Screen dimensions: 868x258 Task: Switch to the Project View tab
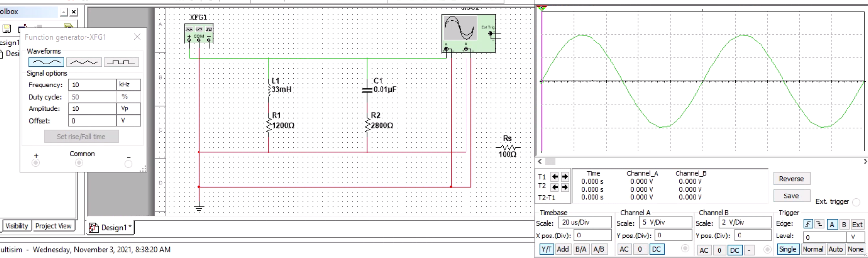point(54,226)
